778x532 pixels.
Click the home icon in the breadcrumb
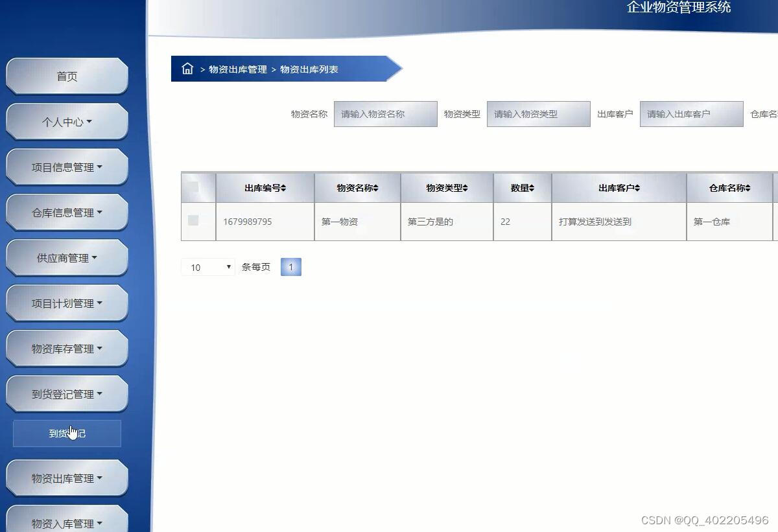coord(188,69)
